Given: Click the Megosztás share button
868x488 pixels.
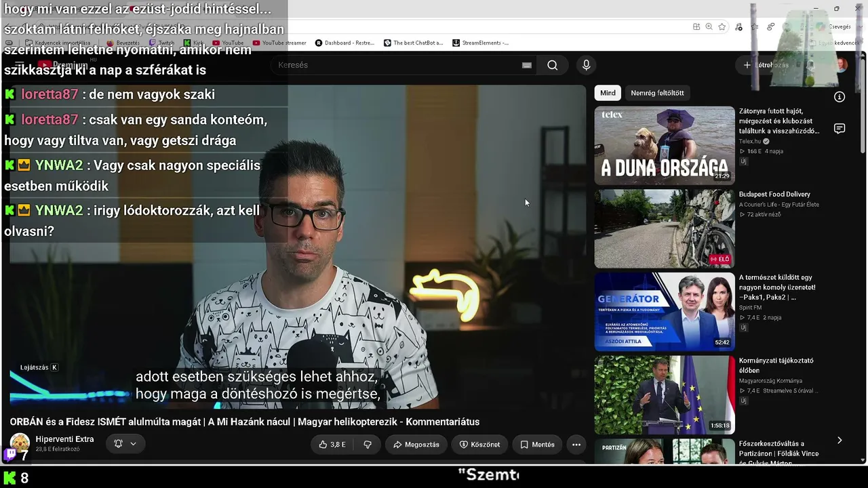Looking at the screenshot, I should tap(416, 445).
